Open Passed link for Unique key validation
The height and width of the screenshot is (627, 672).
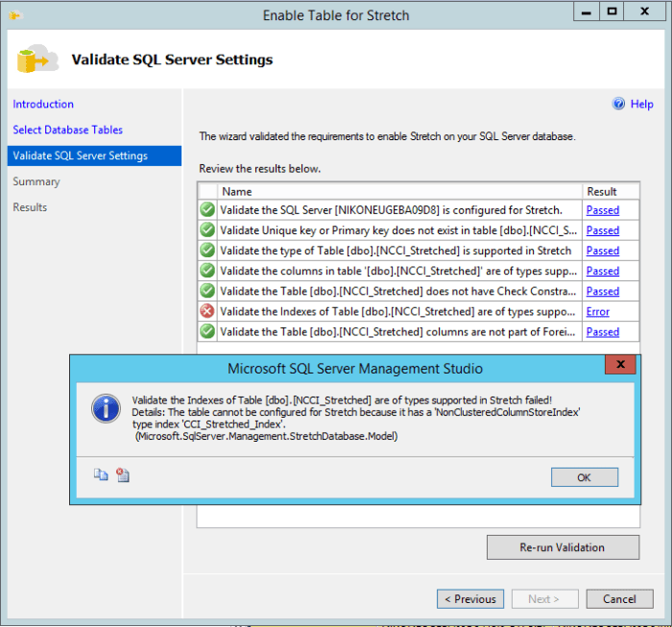tap(603, 230)
